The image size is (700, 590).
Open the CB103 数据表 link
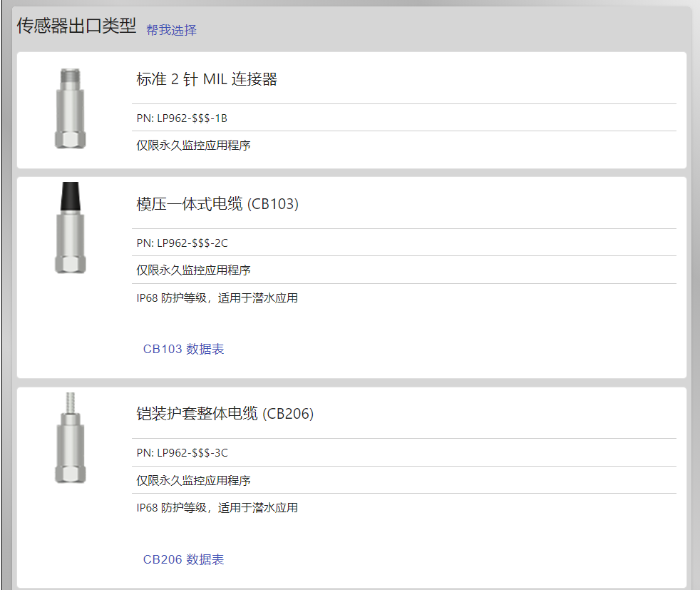[x=183, y=349]
